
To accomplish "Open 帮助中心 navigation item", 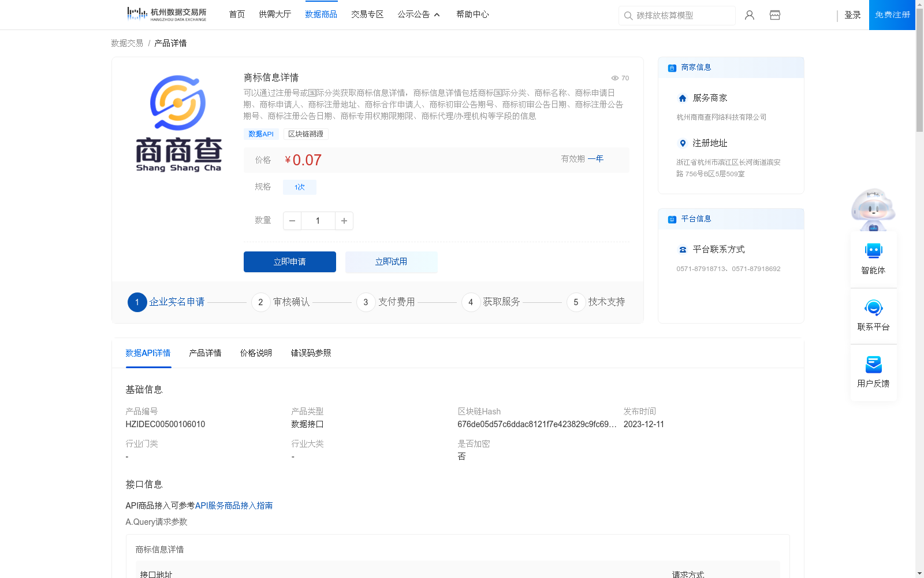I will [472, 14].
